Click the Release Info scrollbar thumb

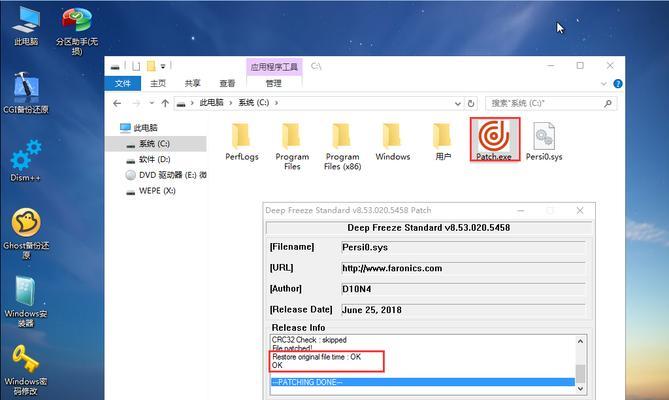[580, 374]
